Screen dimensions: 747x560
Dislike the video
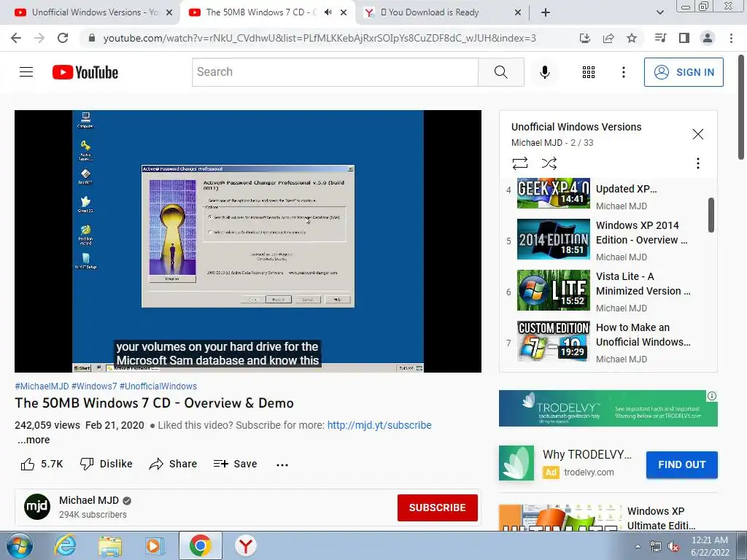click(x=106, y=464)
